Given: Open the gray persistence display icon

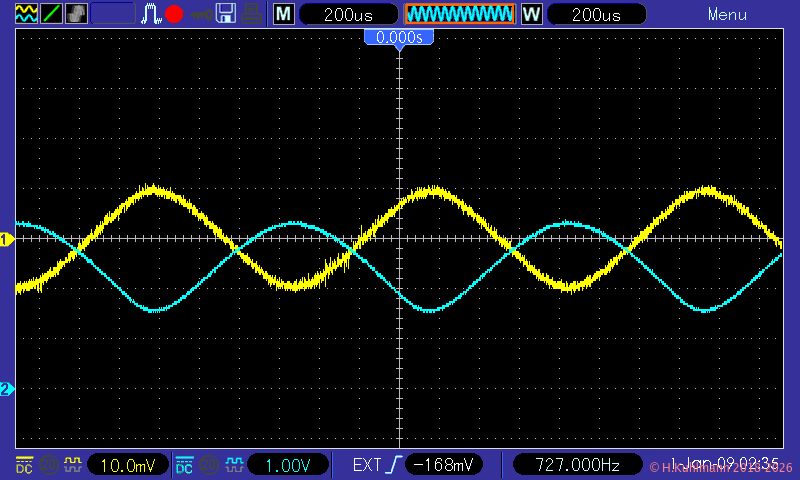Looking at the screenshot, I should click(76, 14).
